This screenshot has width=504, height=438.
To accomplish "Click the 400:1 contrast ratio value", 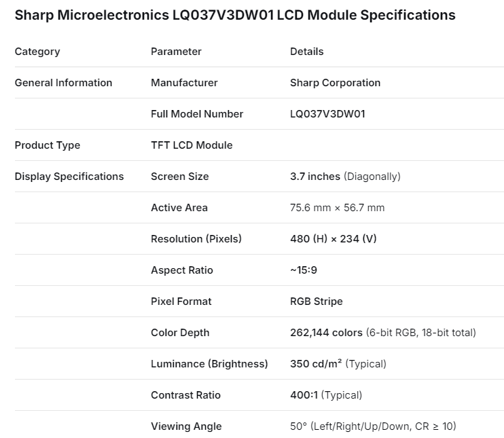I will tap(305, 395).
